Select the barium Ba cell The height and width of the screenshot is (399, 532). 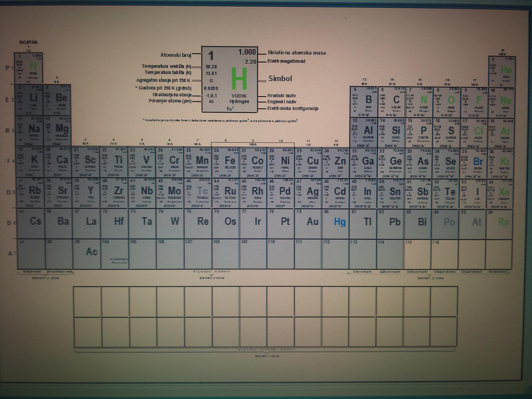(59, 224)
